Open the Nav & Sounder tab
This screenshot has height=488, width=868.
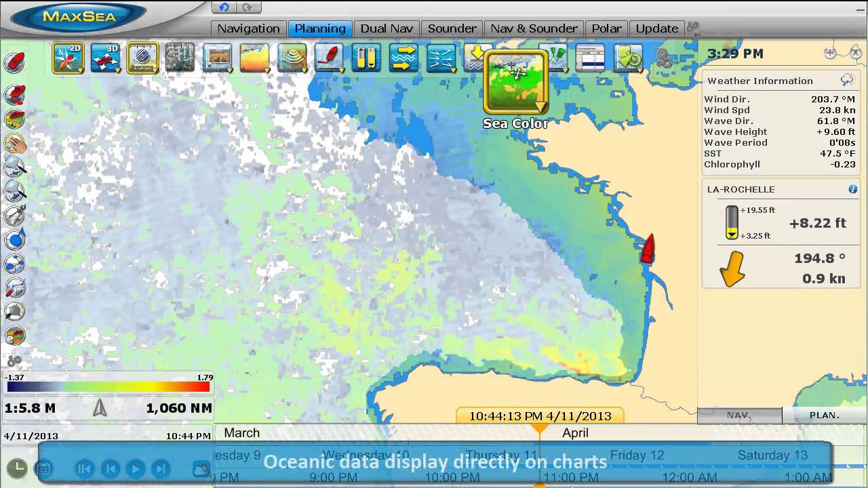(534, 28)
